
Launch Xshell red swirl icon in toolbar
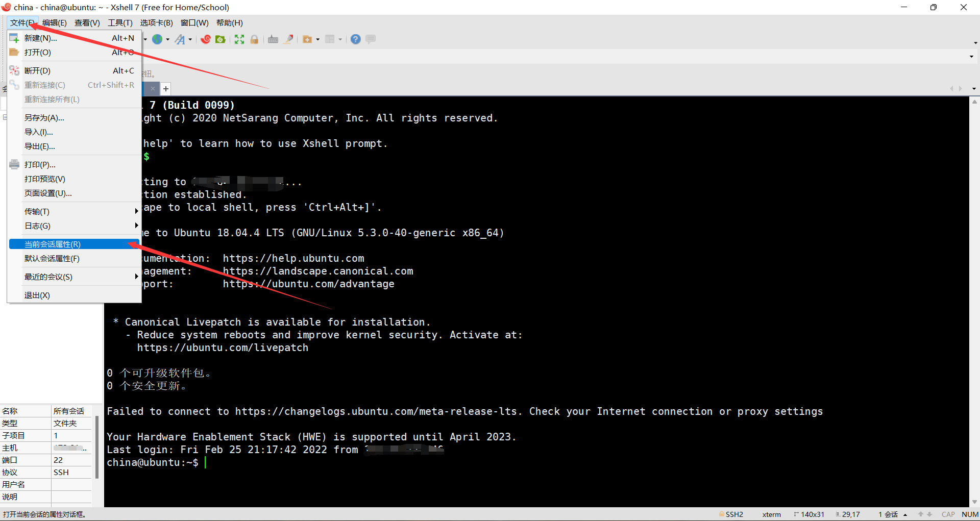pyautogui.click(x=206, y=39)
